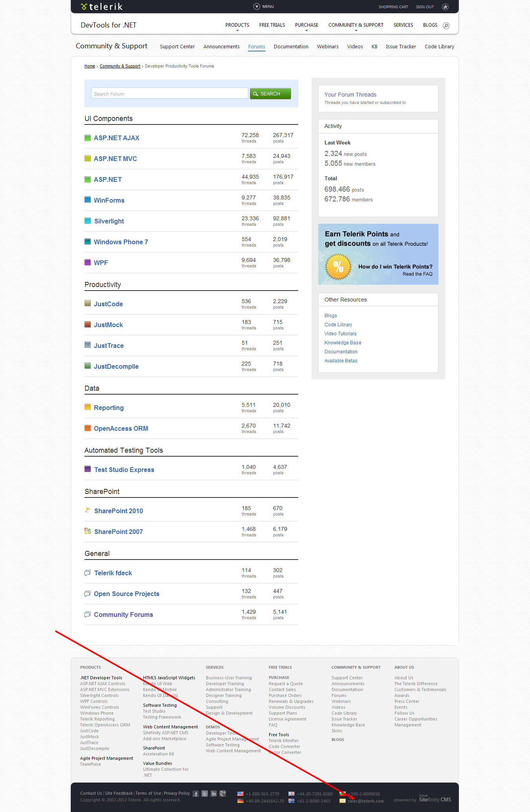Viewport: 530px width, 812px height.
Task: Click the JustMock forum icon
Action: coord(88,324)
